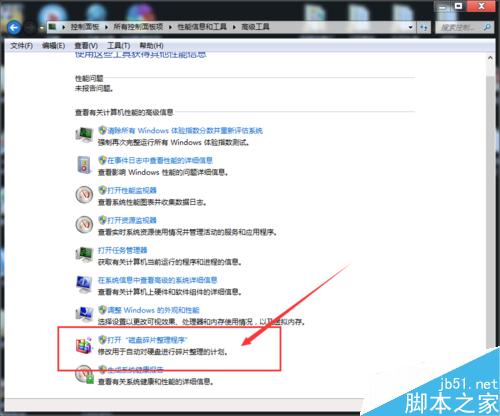This screenshot has width=500, height=416.
Task: Click the icon beside 调整 Windows 的外观和性能
Action: (84, 314)
